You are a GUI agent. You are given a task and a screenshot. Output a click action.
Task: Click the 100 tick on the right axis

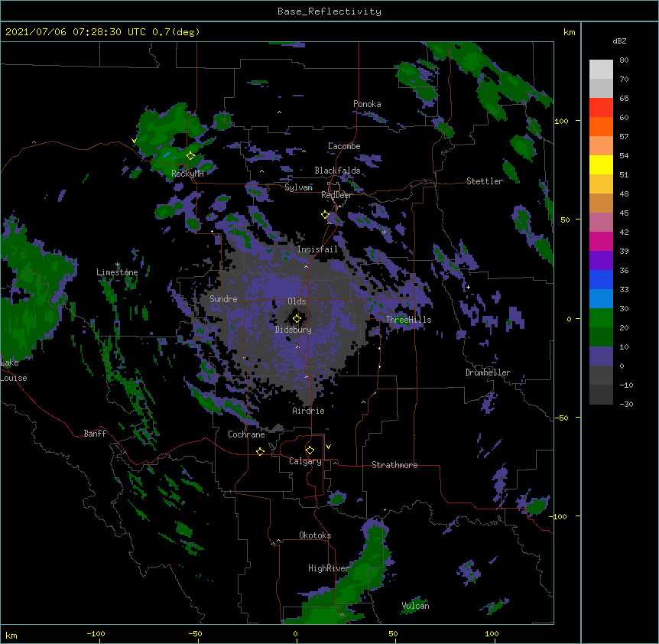coord(561,121)
